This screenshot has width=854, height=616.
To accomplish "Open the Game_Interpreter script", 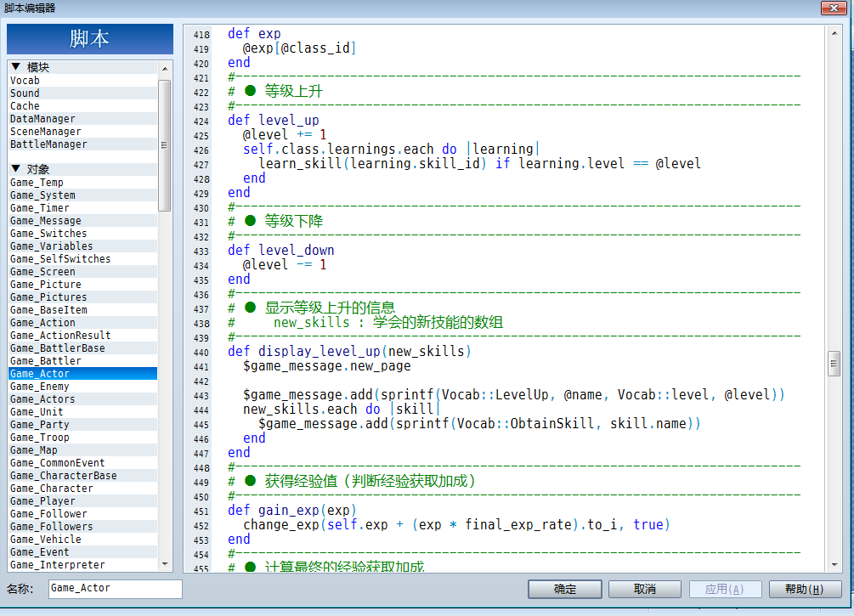I will [x=82, y=565].
